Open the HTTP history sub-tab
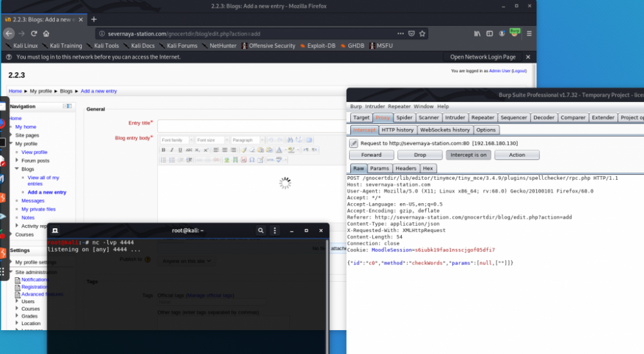This screenshot has height=354, width=644. (397, 130)
